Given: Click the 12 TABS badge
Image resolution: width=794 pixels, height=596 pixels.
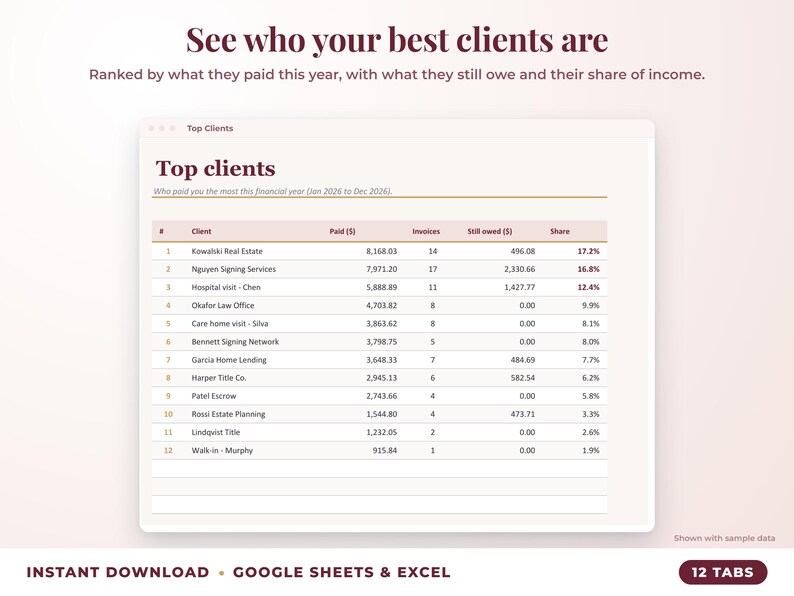Looking at the screenshot, I should pos(723,572).
